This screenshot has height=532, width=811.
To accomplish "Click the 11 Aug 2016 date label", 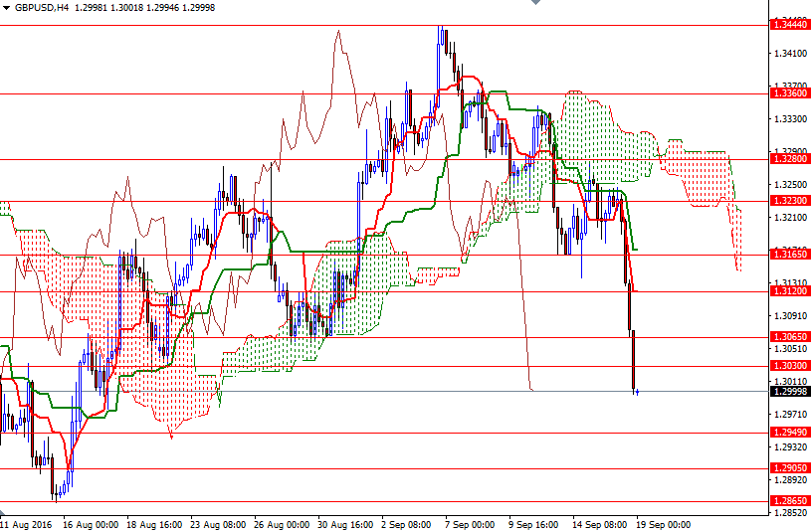I will point(27,525).
